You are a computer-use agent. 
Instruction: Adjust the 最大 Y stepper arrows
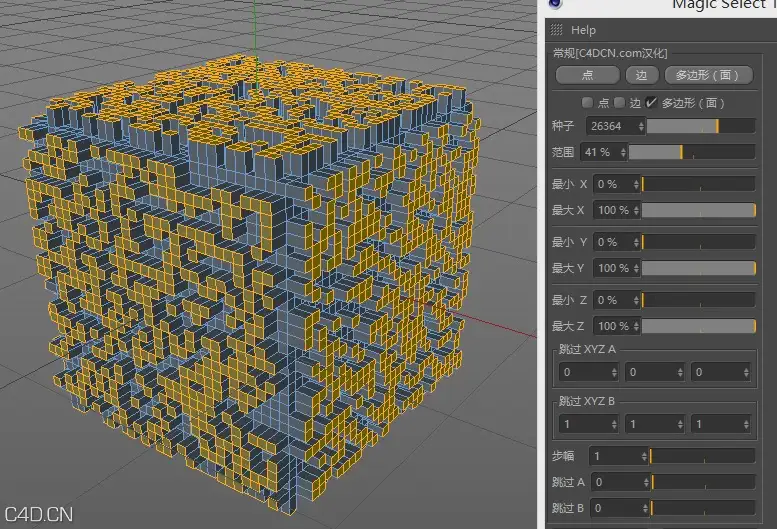636,268
